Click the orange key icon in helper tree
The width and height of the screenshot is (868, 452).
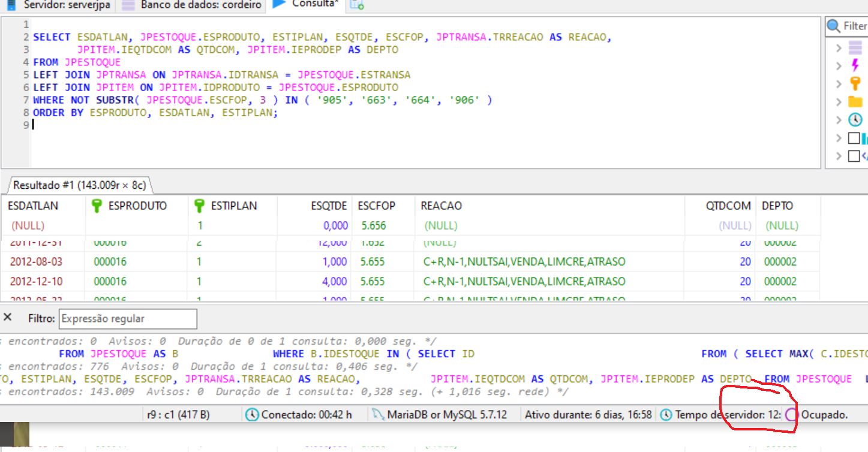click(855, 84)
